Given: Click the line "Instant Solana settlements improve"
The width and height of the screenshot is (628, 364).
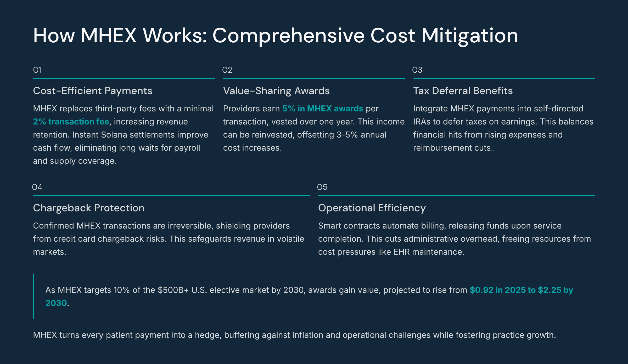Looking at the screenshot, I should [140, 135].
